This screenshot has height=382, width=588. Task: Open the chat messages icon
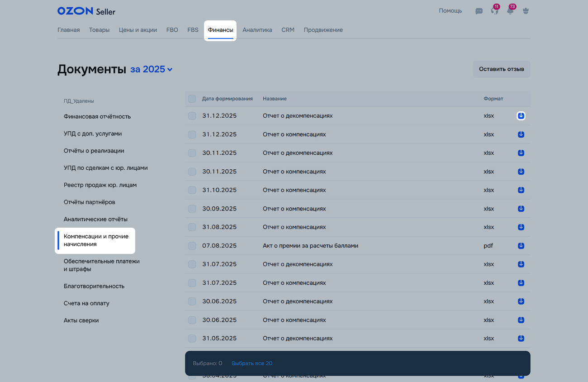point(479,11)
